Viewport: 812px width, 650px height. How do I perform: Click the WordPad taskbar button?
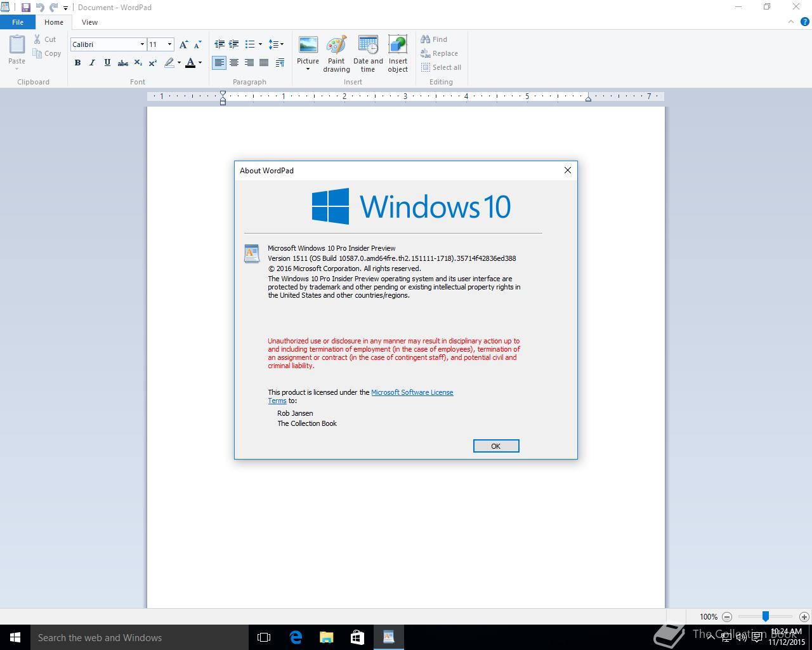click(x=388, y=637)
